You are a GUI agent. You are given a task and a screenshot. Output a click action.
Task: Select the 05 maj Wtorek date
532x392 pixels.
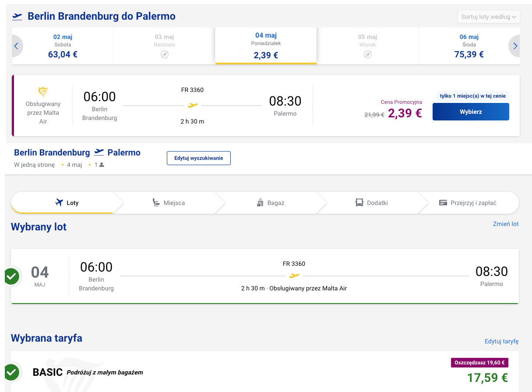coord(367,46)
